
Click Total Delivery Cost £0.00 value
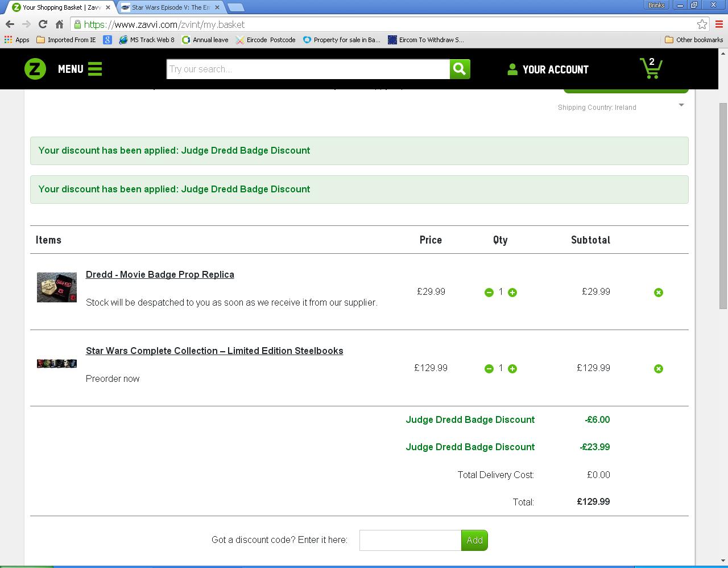pos(598,475)
